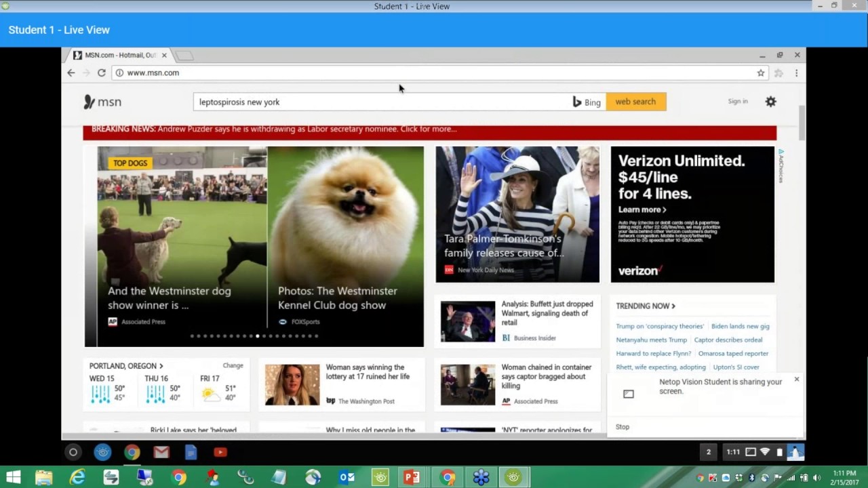Open the MSN settings gear
This screenshot has height=488, width=868.
[770, 102]
